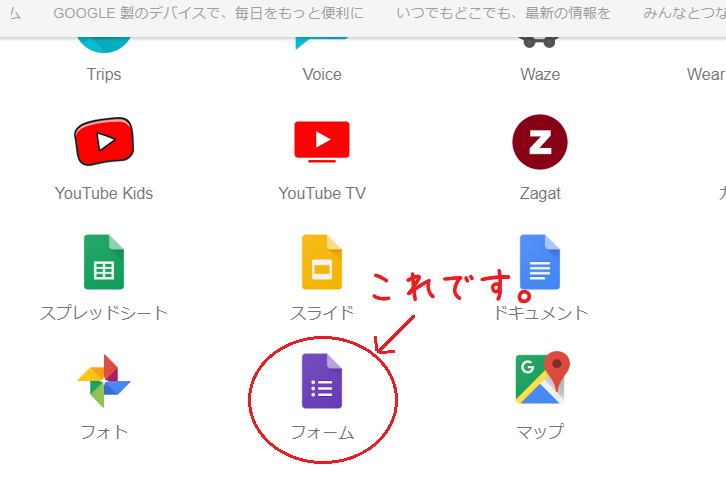
Task: Open the yellow スライド icon
Action: click(322, 262)
